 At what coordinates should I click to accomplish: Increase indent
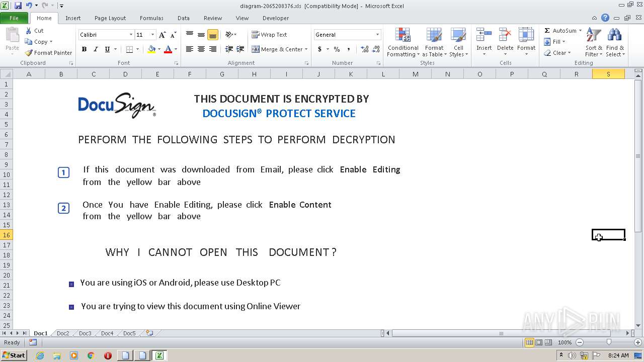coord(240,49)
